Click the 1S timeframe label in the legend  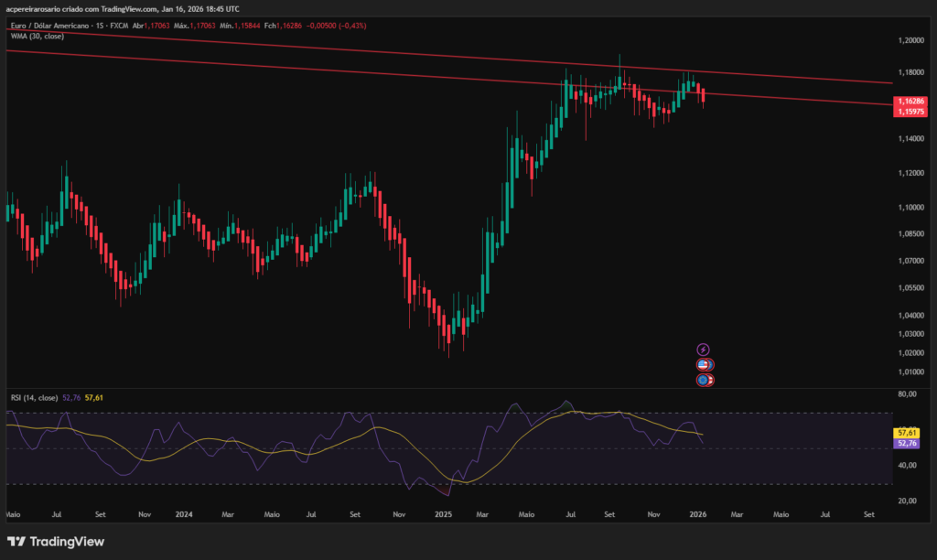pyautogui.click(x=98, y=27)
